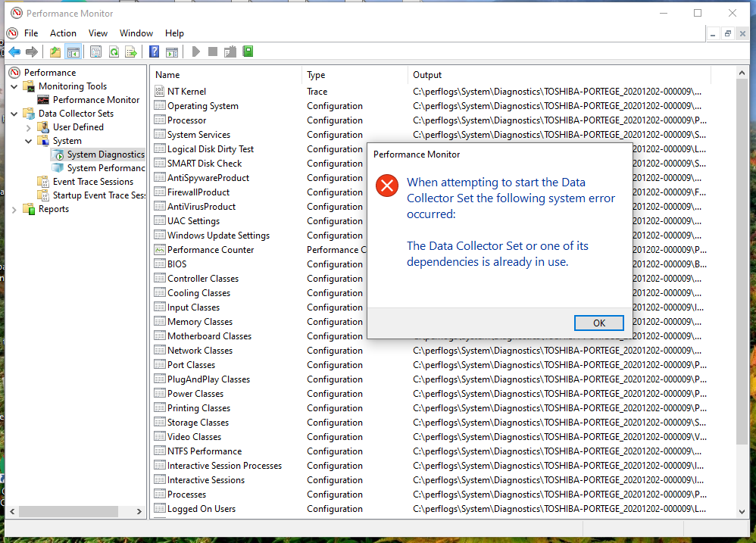Click the System Performance node icon
The height and width of the screenshot is (543, 756).
[58, 167]
